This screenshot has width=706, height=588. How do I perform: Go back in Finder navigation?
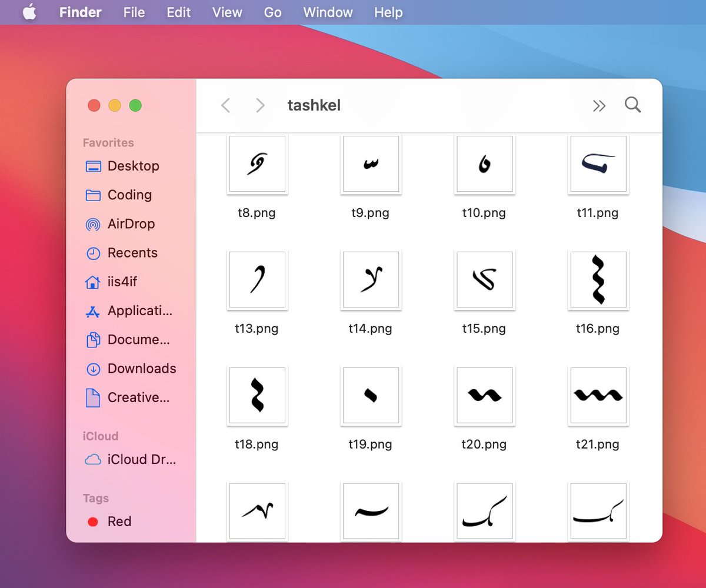(x=225, y=105)
